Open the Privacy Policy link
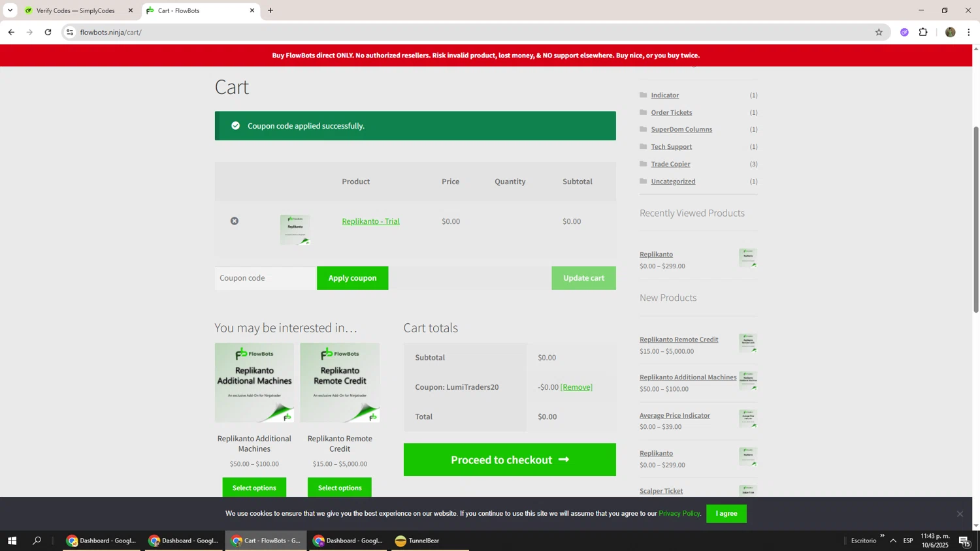This screenshot has width=980, height=551. (679, 514)
